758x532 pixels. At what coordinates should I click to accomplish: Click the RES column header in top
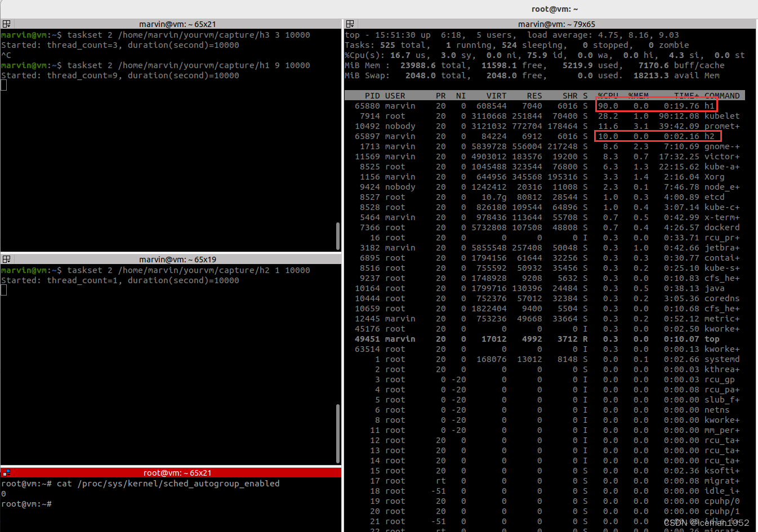pos(534,96)
